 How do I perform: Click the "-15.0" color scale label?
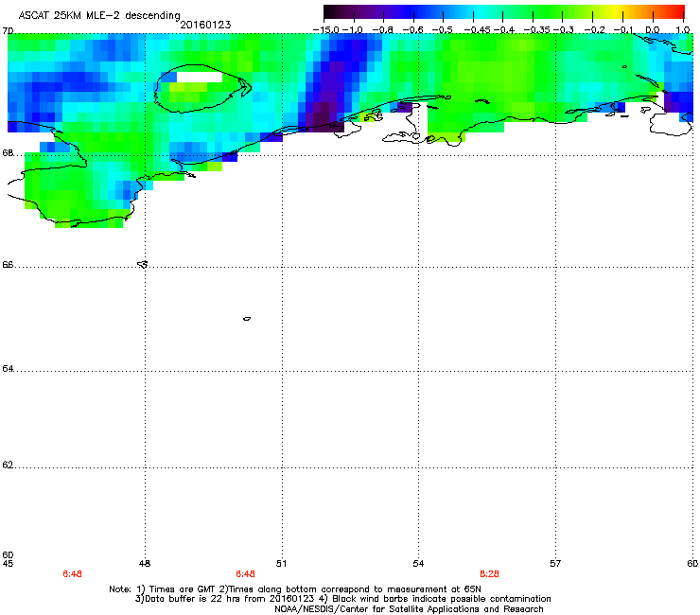[x=326, y=30]
